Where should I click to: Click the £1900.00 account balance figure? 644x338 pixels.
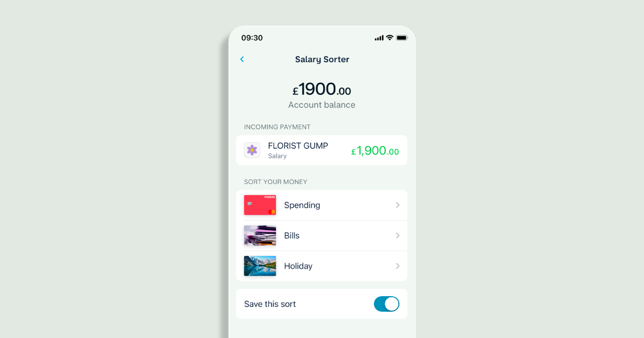coord(321,90)
